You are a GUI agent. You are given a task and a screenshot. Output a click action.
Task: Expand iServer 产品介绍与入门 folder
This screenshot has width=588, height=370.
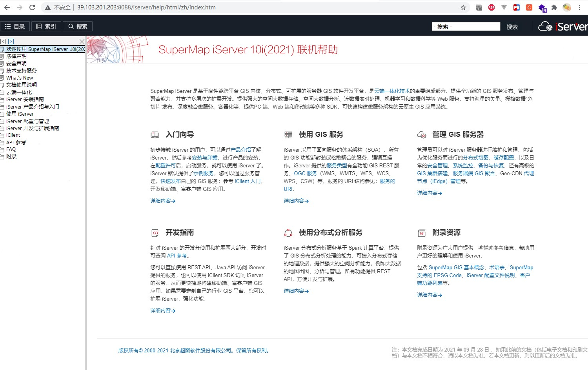[x=33, y=107]
